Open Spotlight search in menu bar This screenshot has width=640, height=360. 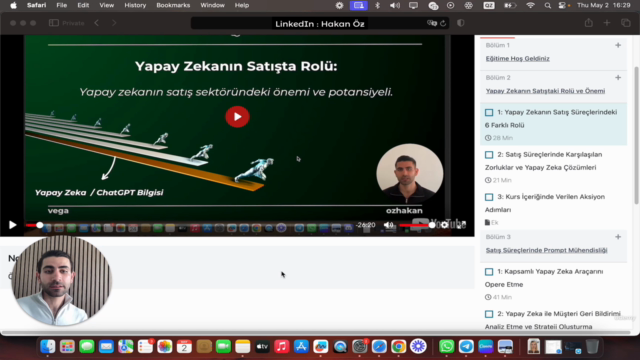(x=548, y=5)
